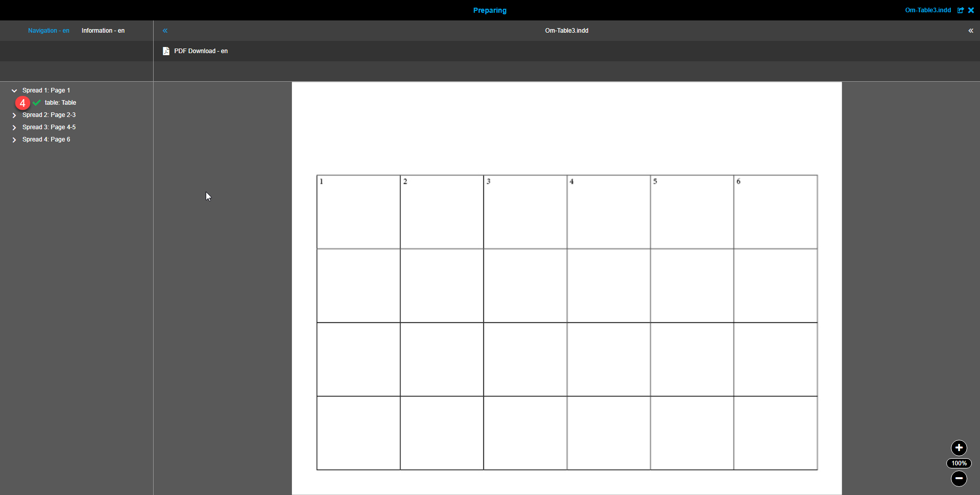Toggle the green checkmark beside table: Table
Image resolution: width=980 pixels, height=495 pixels.
[x=36, y=103]
